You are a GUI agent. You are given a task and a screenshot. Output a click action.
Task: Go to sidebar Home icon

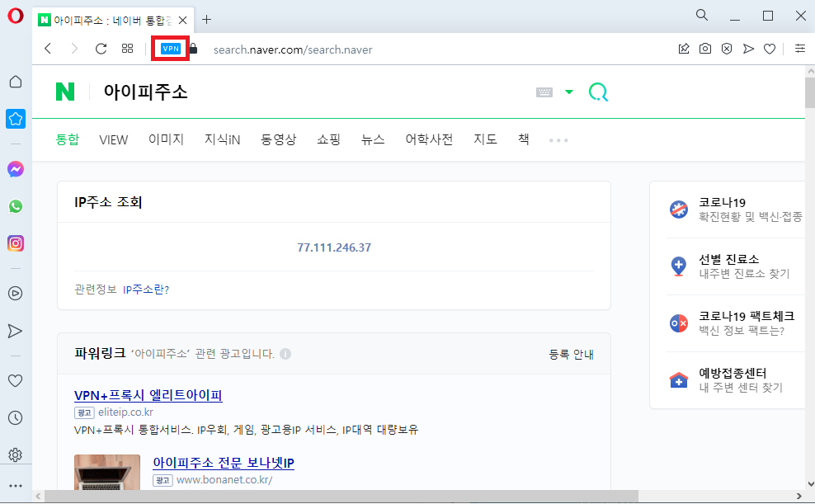(x=16, y=82)
